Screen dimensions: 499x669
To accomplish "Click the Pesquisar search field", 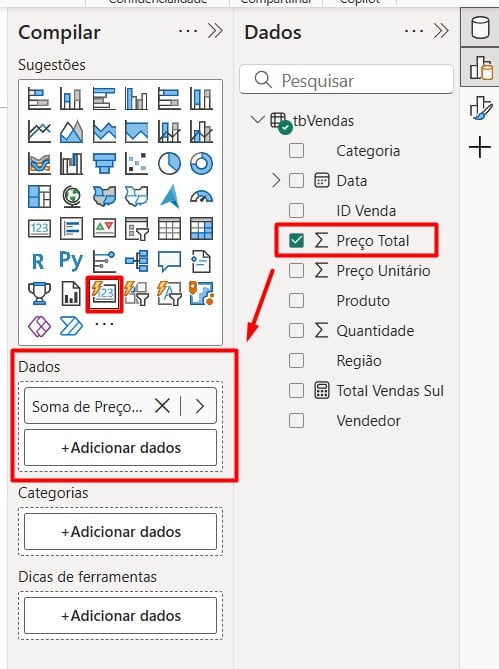I will [346, 80].
